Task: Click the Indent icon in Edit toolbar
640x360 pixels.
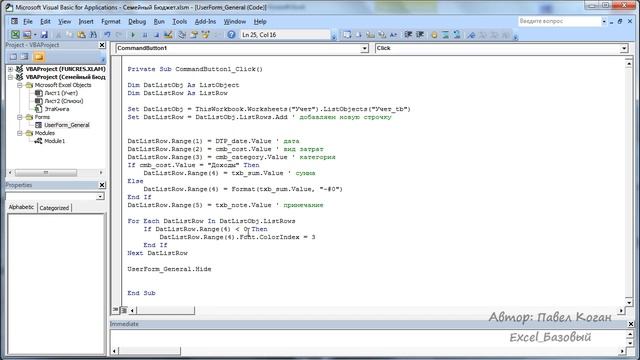Action: point(408,35)
